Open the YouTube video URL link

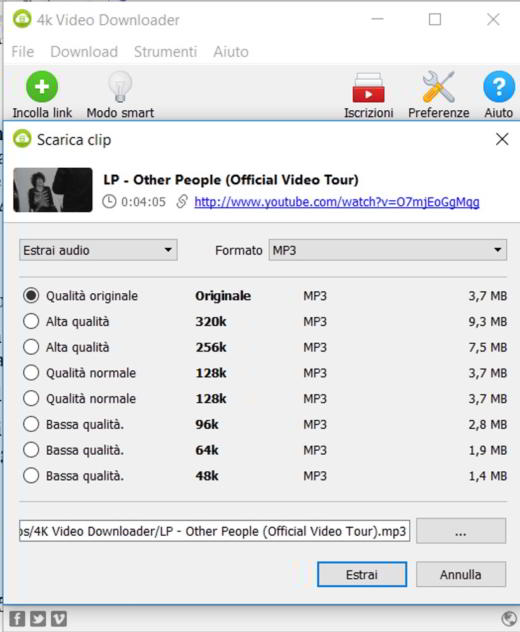[337, 202]
